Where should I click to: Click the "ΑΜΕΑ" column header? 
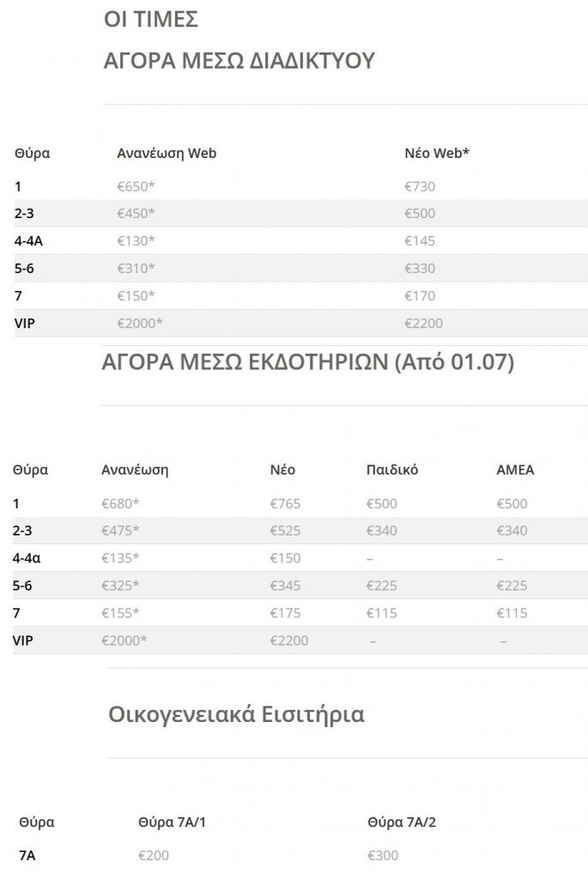coord(515,470)
